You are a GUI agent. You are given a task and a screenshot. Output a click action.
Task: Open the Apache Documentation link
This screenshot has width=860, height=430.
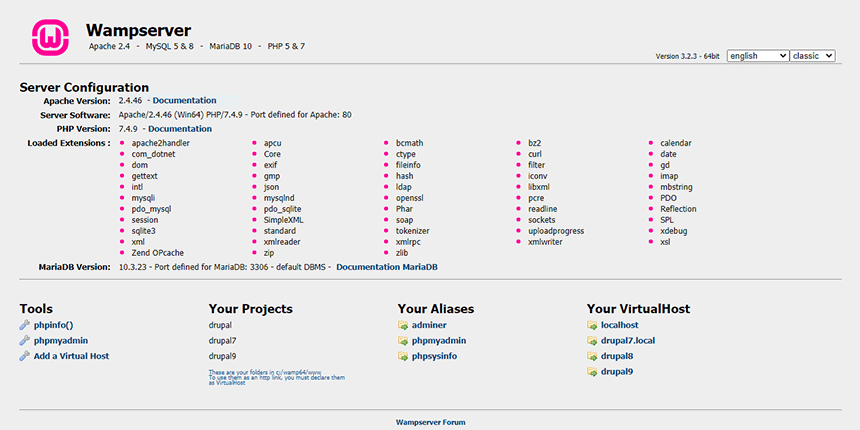184,101
